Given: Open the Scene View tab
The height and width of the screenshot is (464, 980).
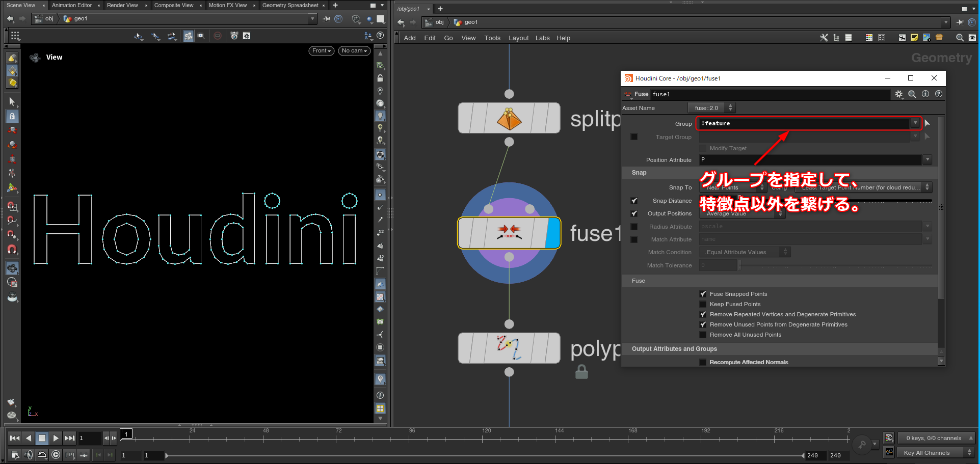Looking at the screenshot, I should tap(21, 5).
